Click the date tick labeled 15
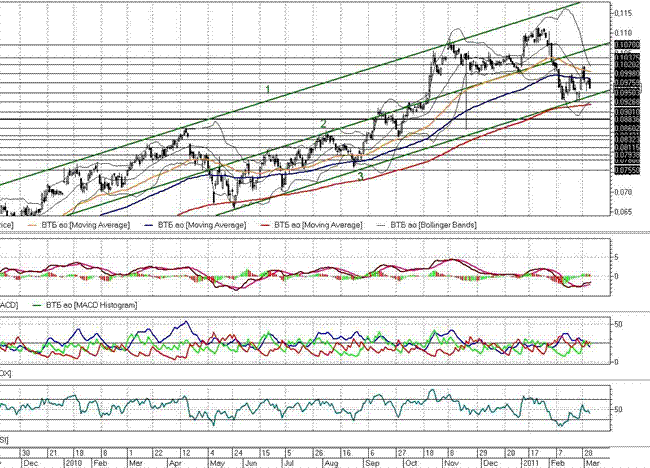650x468 pixels. click(x=265, y=453)
